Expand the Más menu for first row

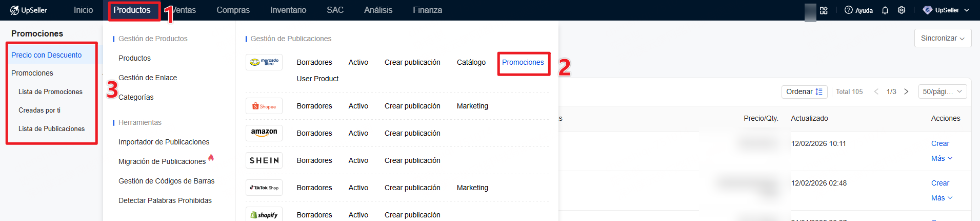click(x=941, y=158)
